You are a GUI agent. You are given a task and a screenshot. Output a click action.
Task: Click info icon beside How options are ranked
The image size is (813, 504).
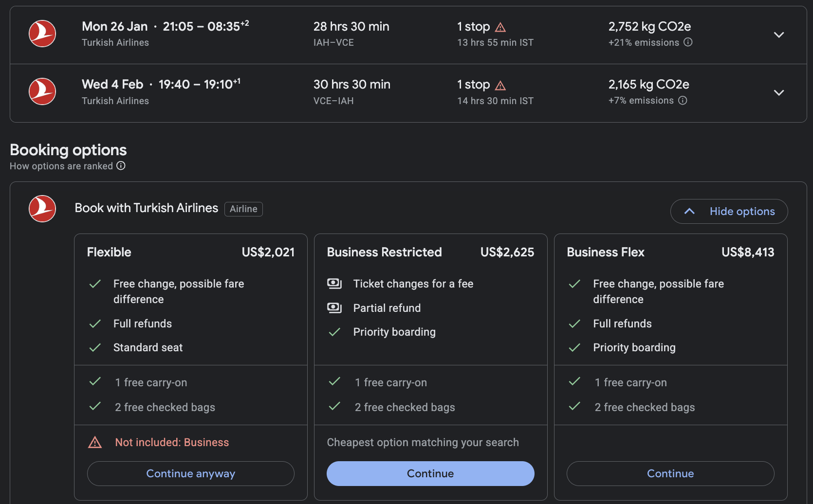[121, 166]
